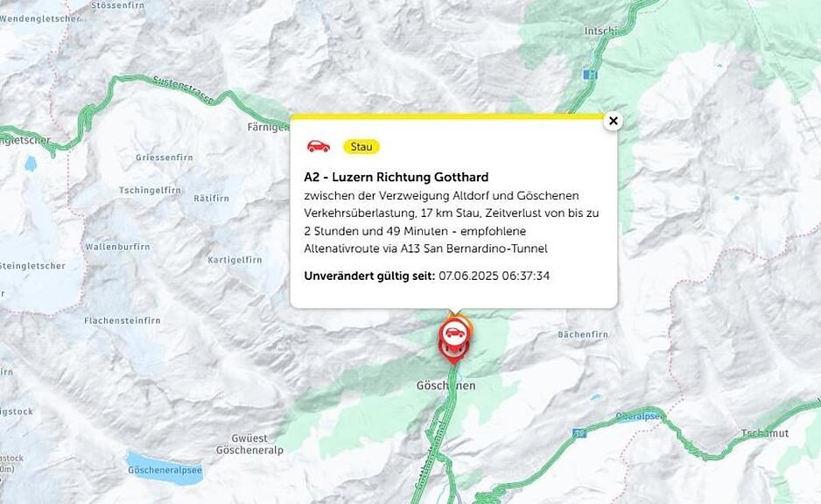
Task: Click the Sustenstrasse road label
Action: click(183, 89)
